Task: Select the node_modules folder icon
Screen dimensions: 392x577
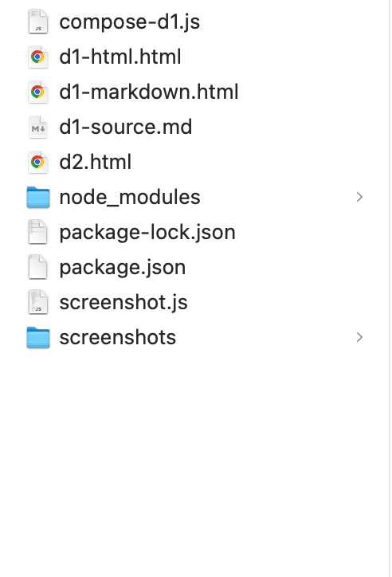Action: click(38, 197)
